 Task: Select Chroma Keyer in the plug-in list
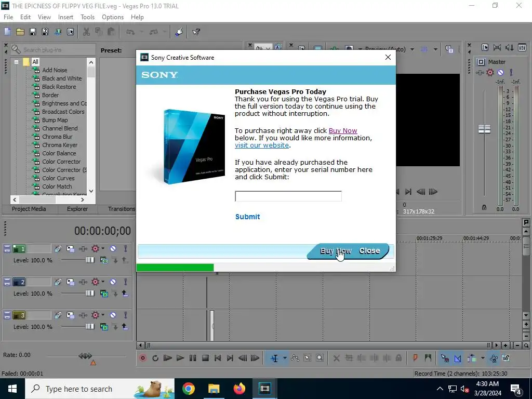60,145
